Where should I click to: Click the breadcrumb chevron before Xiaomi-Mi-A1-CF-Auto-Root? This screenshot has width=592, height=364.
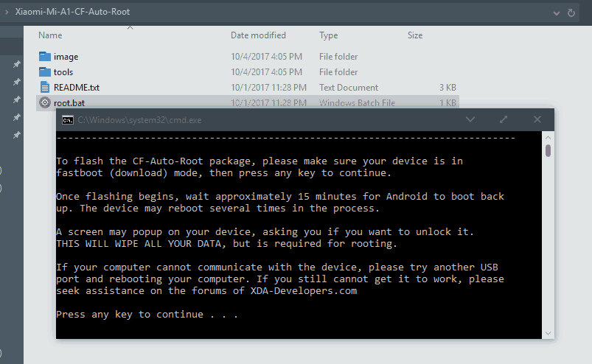click(x=7, y=12)
